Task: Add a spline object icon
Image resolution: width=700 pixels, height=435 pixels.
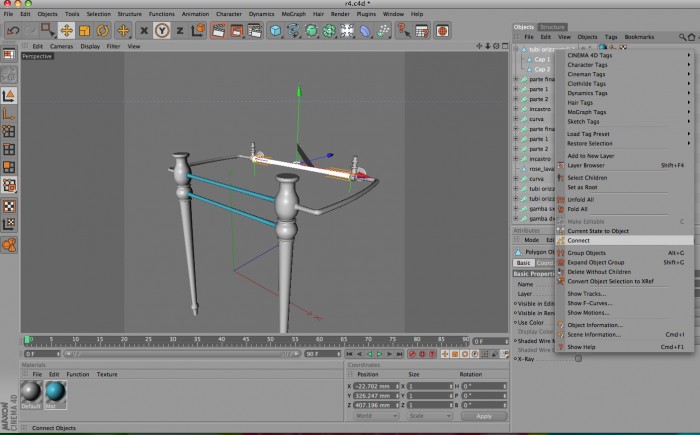Action: 293,31
